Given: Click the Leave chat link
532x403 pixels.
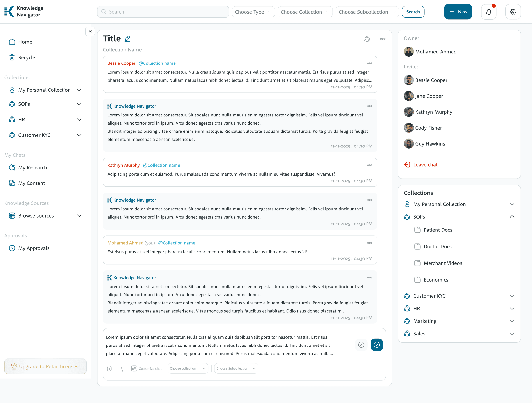Looking at the screenshot, I should click(425, 165).
